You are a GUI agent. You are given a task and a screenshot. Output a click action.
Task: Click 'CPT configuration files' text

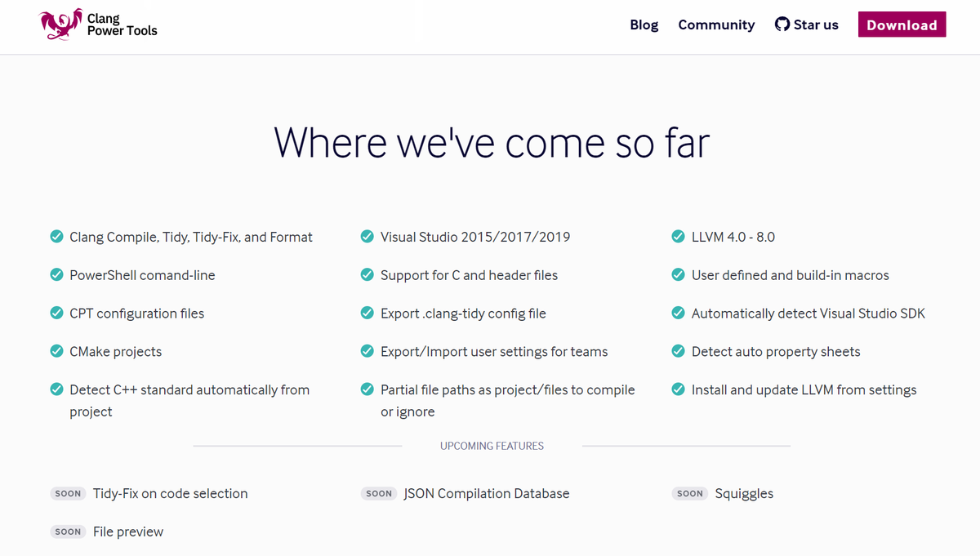137,314
